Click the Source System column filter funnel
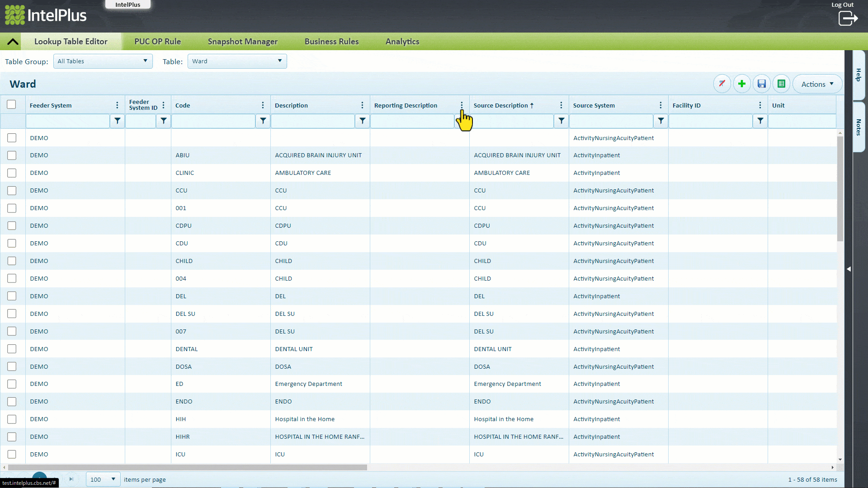Image resolution: width=868 pixels, height=488 pixels. click(660, 121)
